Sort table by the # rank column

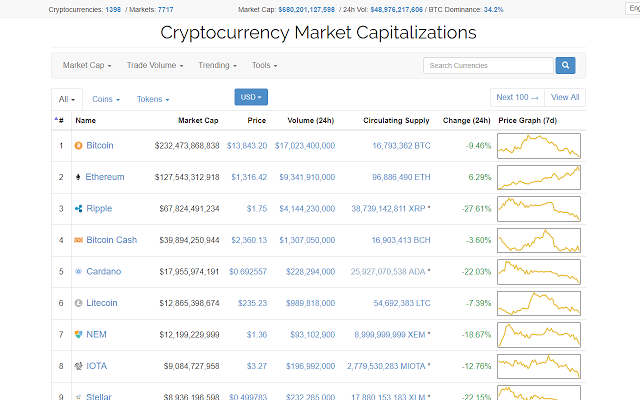(x=60, y=120)
